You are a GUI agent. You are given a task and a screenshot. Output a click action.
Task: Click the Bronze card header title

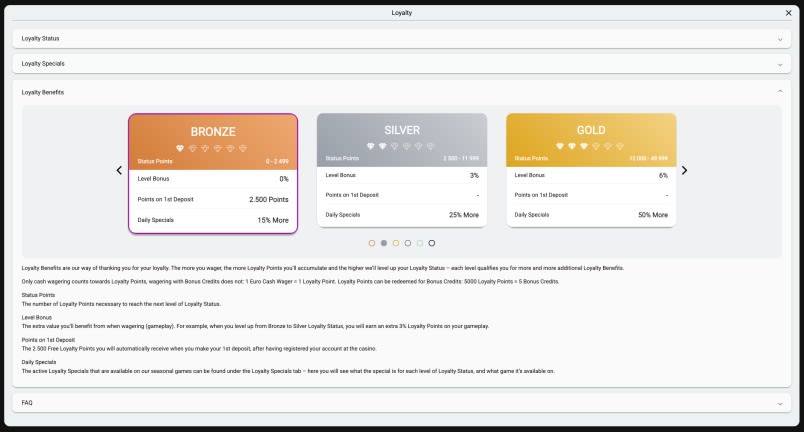coord(213,131)
